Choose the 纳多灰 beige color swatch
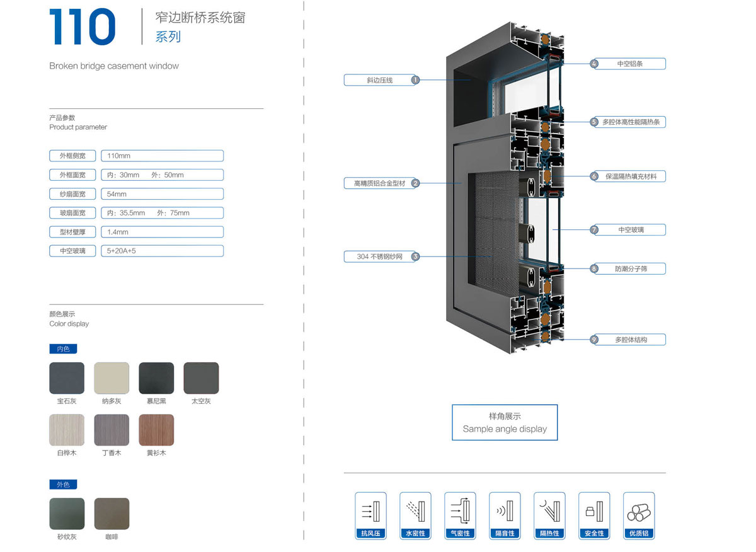This screenshot has height=552, width=756. (x=112, y=378)
